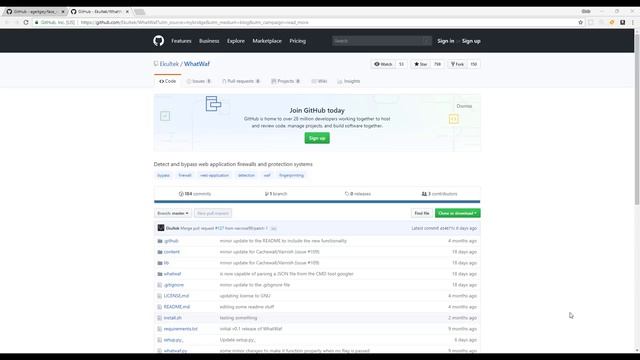View the forks count
This screenshot has height=360, width=640.
click(x=473, y=64)
